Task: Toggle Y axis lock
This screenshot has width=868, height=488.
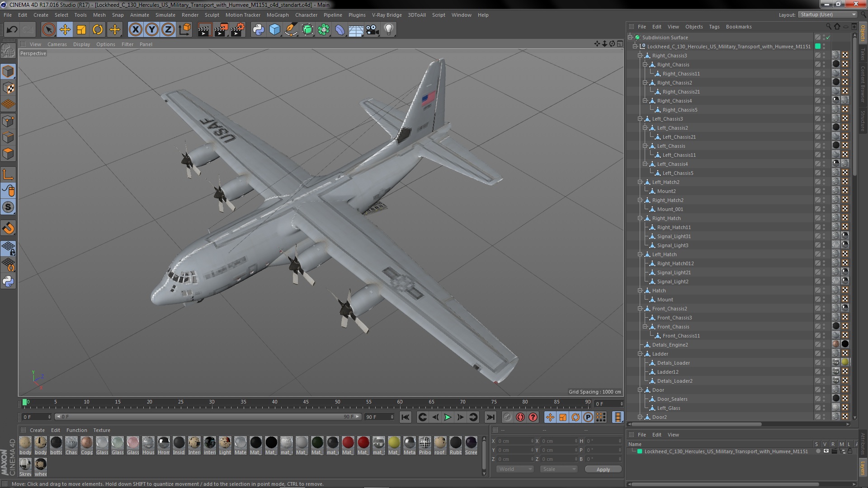Action: point(152,30)
